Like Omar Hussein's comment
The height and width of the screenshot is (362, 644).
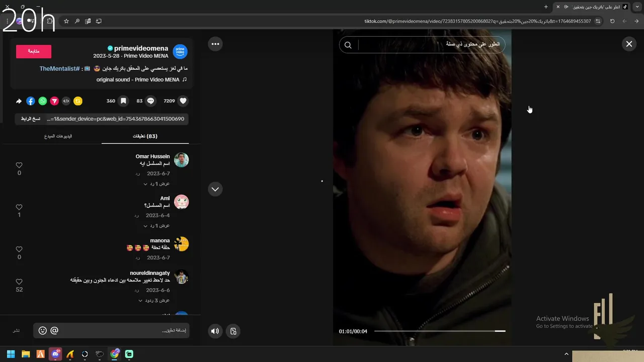(x=19, y=165)
